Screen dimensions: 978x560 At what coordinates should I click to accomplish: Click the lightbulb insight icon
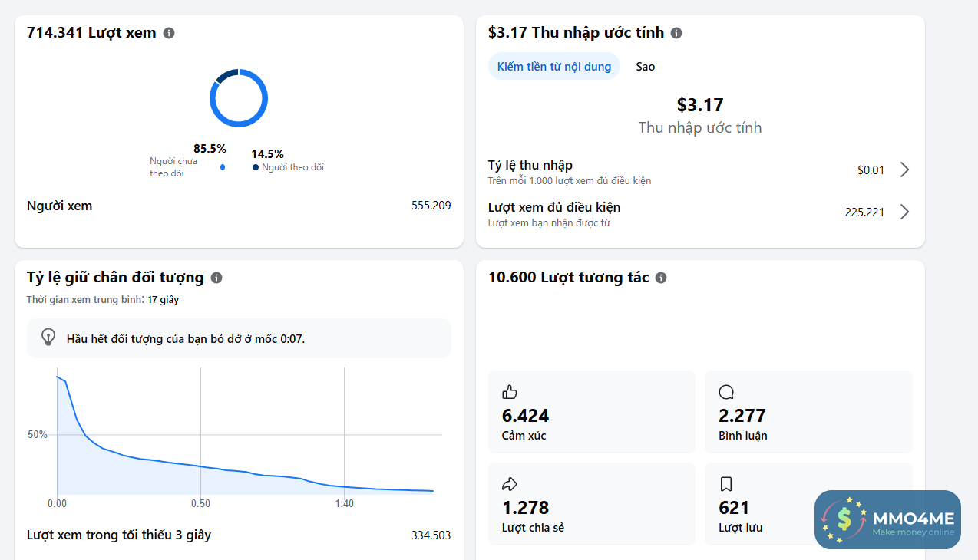coord(48,338)
